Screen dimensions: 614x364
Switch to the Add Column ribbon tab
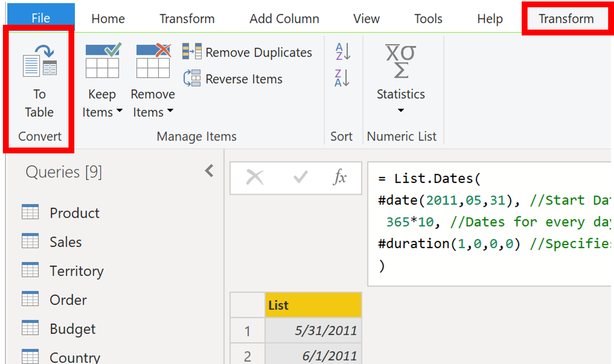point(284,18)
